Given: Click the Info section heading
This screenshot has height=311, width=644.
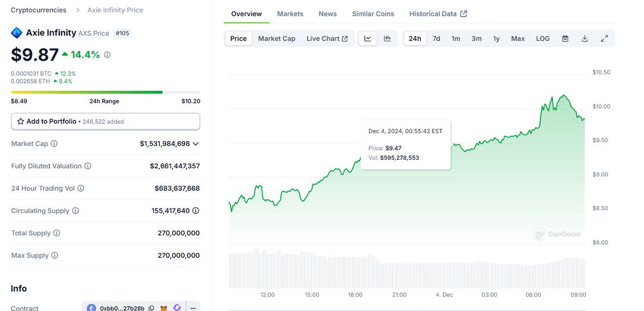Looking at the screenshot, I should click(19, 288).
